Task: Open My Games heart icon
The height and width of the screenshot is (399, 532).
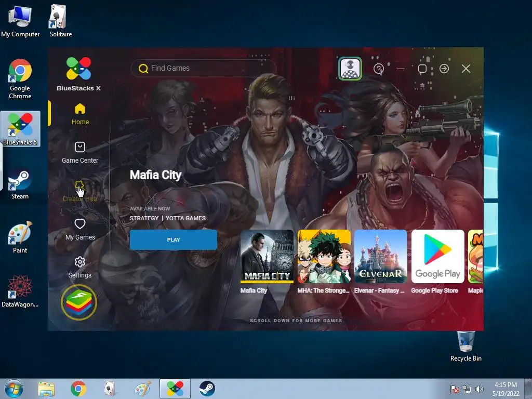Action: click(x=80, y=224)
